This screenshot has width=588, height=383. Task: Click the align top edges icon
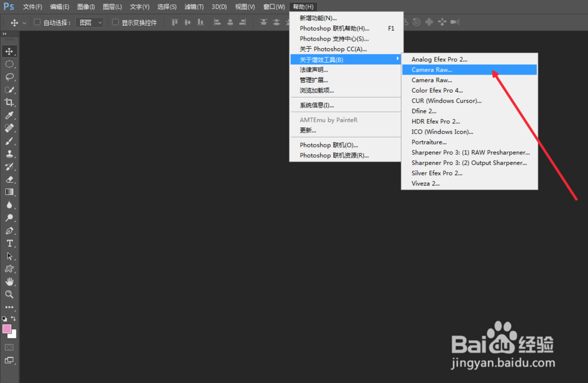tap(175, 22)
